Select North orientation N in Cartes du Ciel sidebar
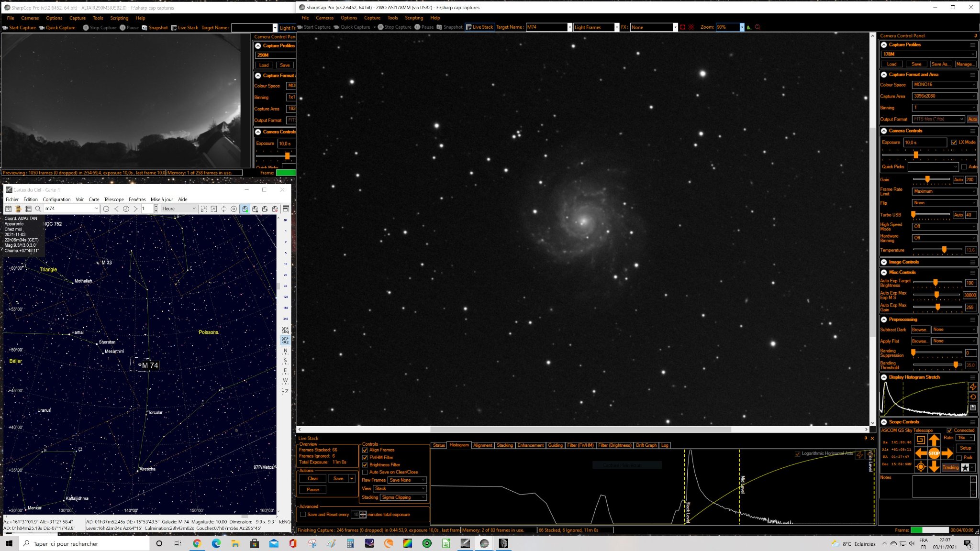 (x=285, y=351)
